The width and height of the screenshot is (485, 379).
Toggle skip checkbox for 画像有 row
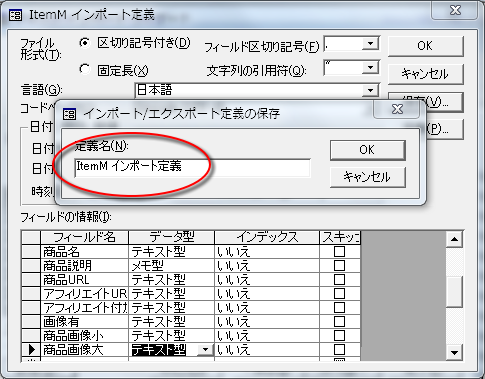(x=339, y=321)
